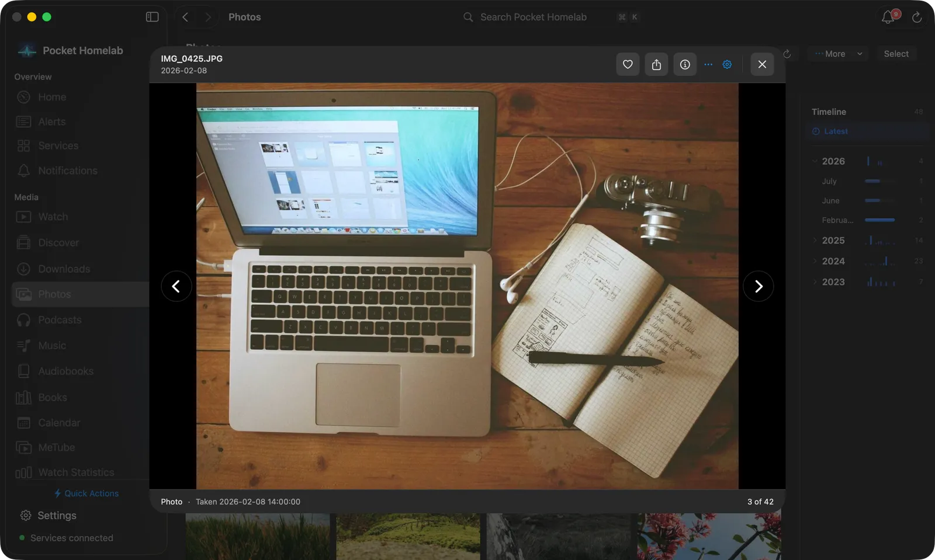This screenshot has height=560, width=935.
Task: Advance to the next photo
Action: (x=758, y=286)
